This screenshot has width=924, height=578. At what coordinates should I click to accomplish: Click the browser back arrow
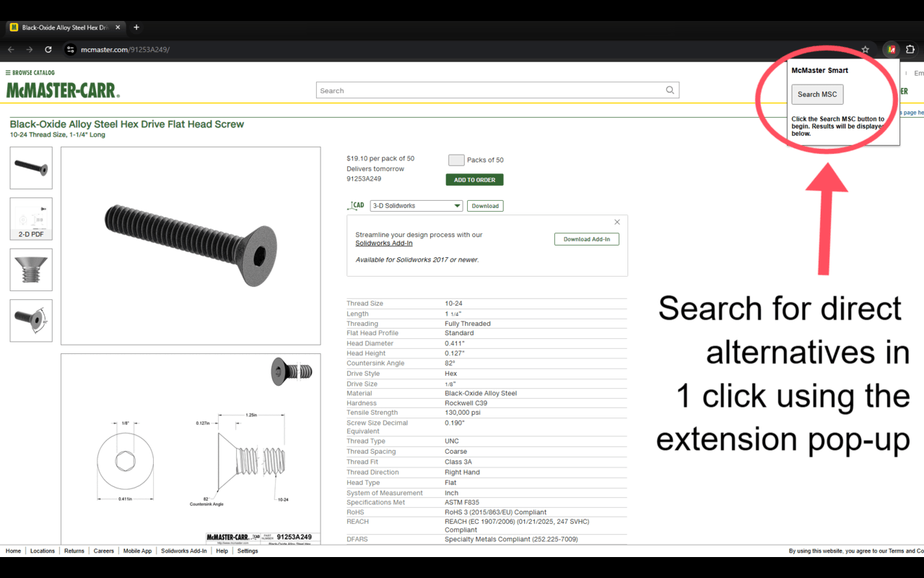tap(11, 49)
